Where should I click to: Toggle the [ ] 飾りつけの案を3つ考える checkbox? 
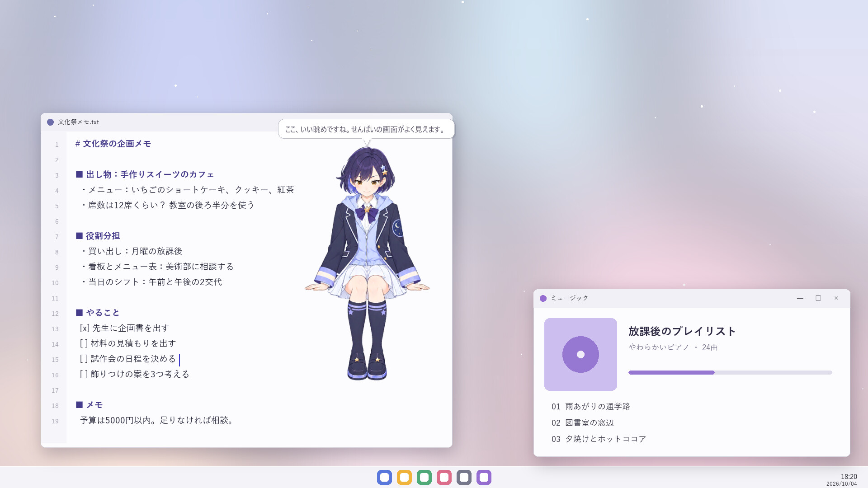pyautogui.click(x=84, y=374)
